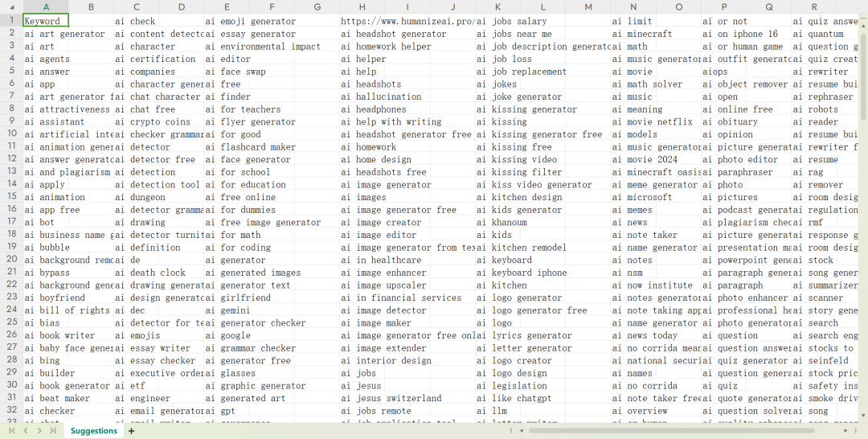
Task: Select row 20 header
Action: [11, 260]
